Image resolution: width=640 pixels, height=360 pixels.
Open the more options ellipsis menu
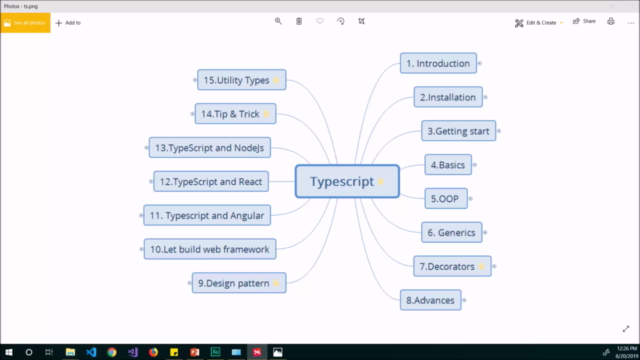point(631,23)
